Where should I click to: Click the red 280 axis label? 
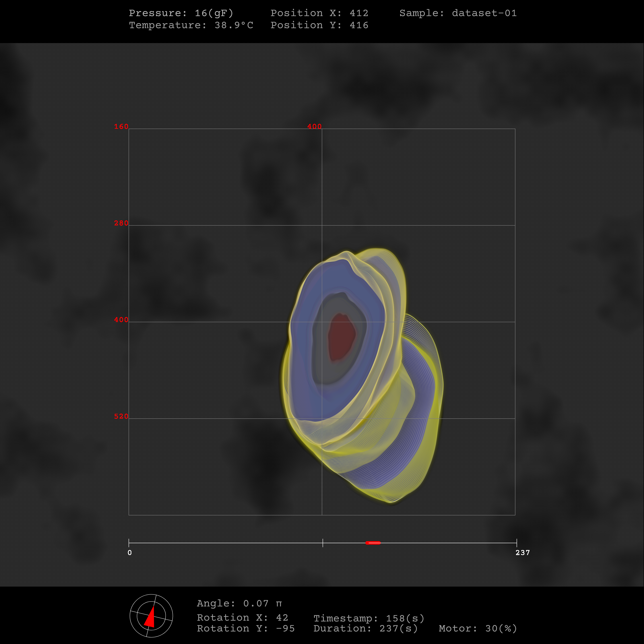point(121,223)
